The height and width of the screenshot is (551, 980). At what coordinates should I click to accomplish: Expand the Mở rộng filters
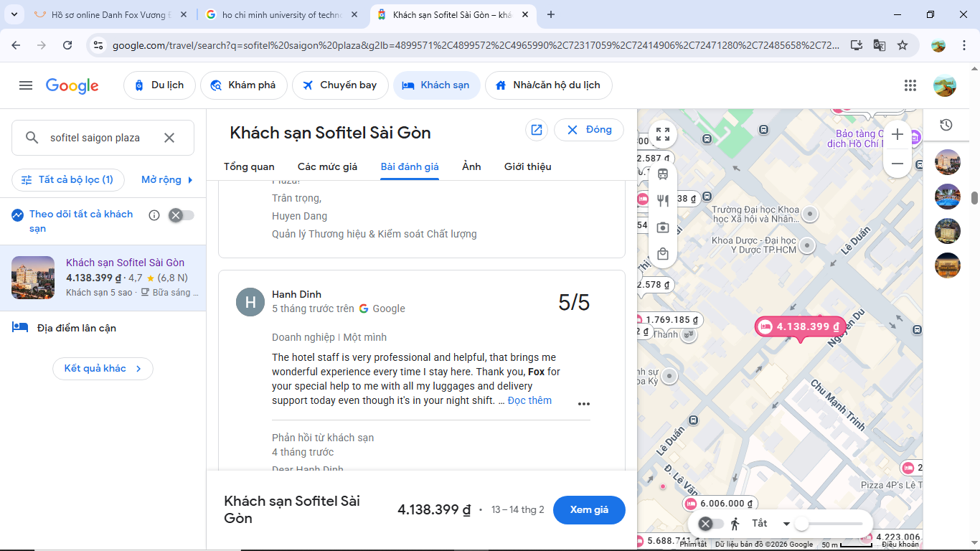[167, 179]
